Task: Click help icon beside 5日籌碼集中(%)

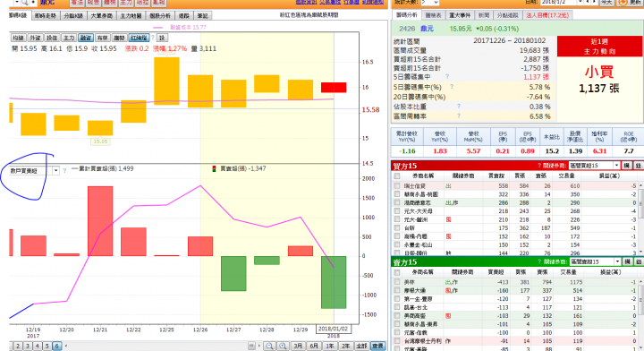Action: tap(452, 87)
